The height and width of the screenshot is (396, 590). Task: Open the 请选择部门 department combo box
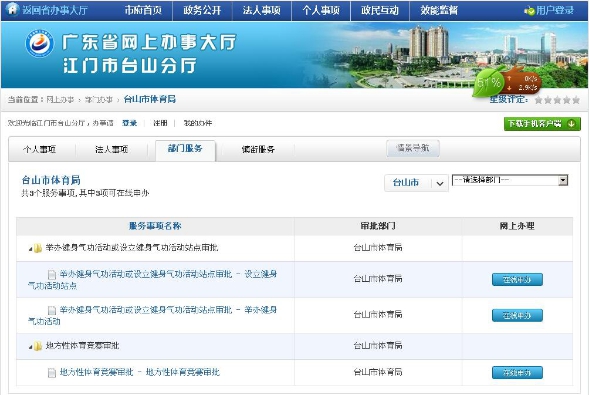pyautogui.click(x=510, y=180)
